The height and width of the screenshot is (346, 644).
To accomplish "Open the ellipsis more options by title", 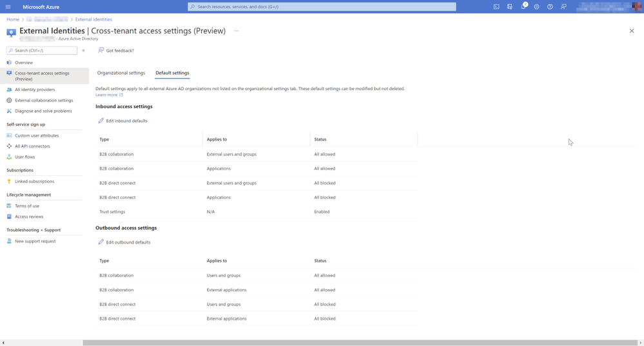I will click(236, 31).
